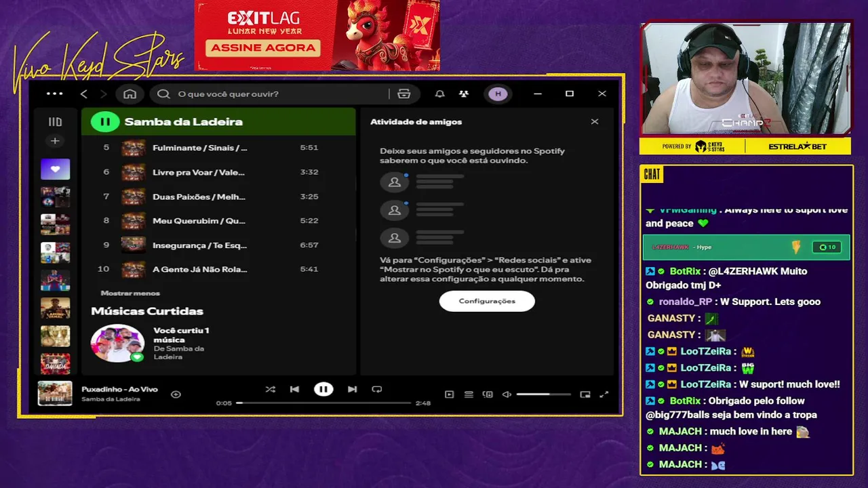868x488 pixels.
Task: Click the search magnifier icon
Action: point(163,94)
